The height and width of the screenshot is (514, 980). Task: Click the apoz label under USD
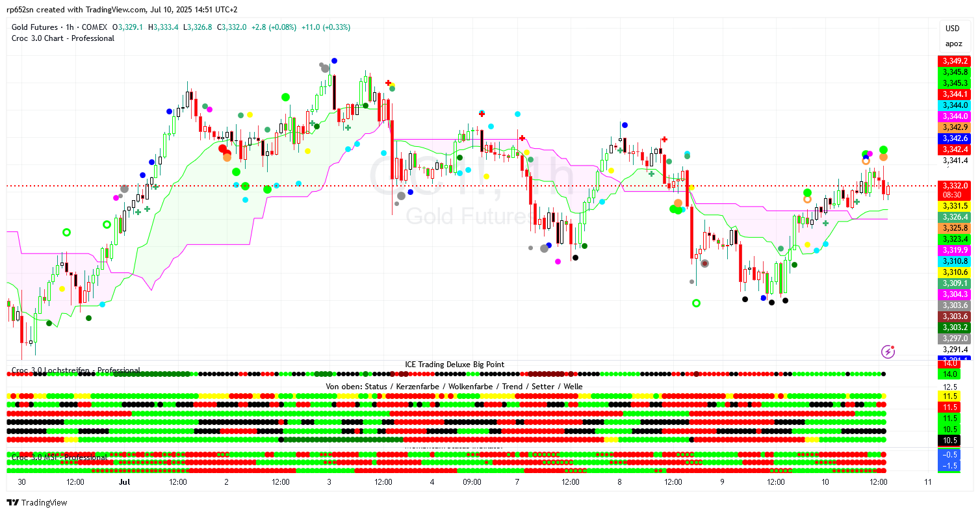953,44
